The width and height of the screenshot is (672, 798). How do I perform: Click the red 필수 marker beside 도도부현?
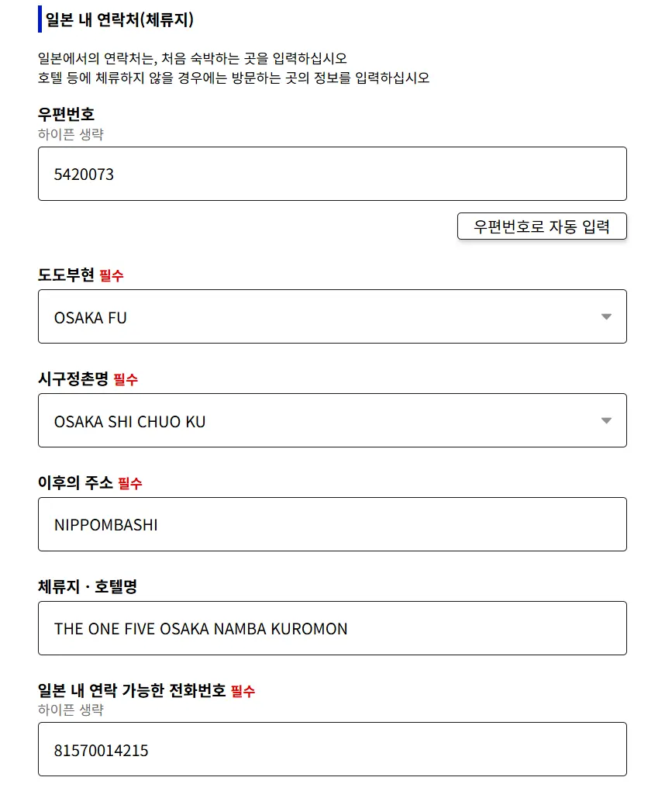112,276
